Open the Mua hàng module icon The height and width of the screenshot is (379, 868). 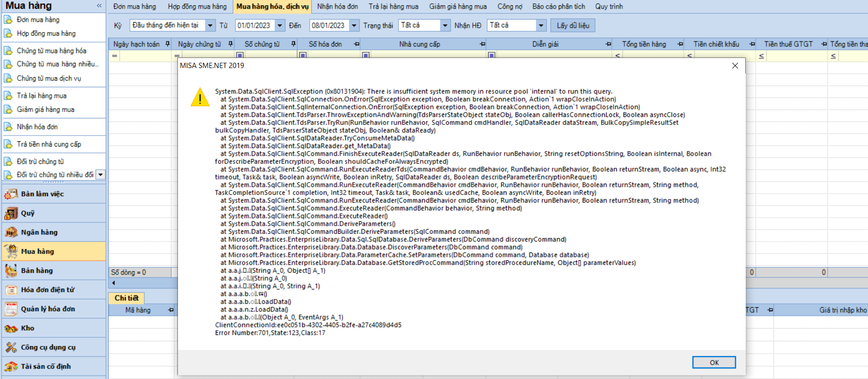(x=11, y=252)
